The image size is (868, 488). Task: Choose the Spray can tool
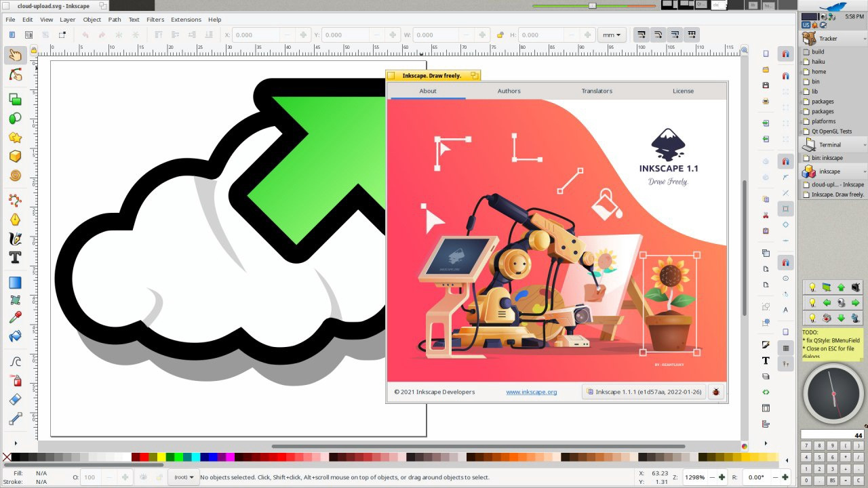tap(15, 381)
